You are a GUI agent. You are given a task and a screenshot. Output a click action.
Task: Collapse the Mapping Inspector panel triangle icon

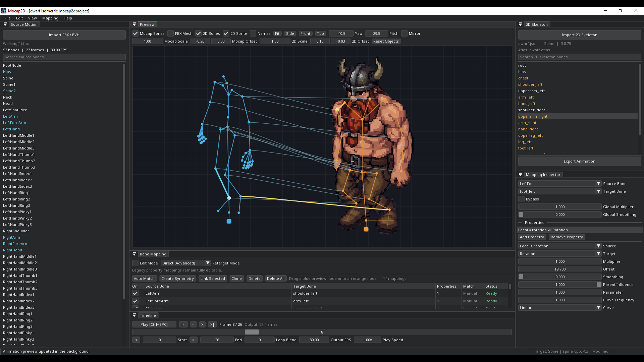coord(520,175)
